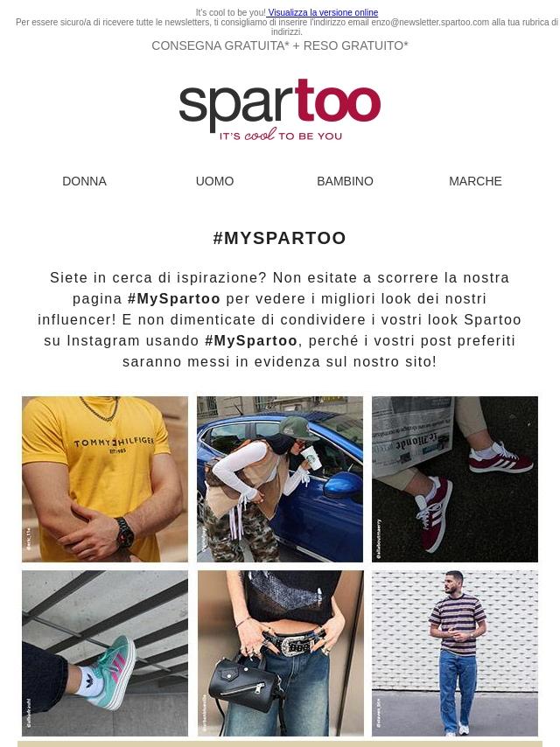Image resolution: width=560 pixels, height=747 pixels.
Task: Go to the MARCHE section
Action: click(475, 181)
